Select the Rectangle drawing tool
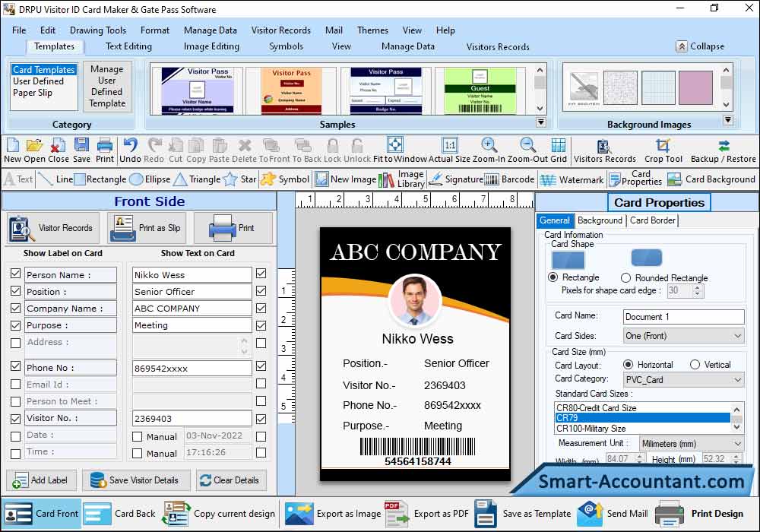The height and width of the screenshot is (532, 760). [x=100, y=179]
